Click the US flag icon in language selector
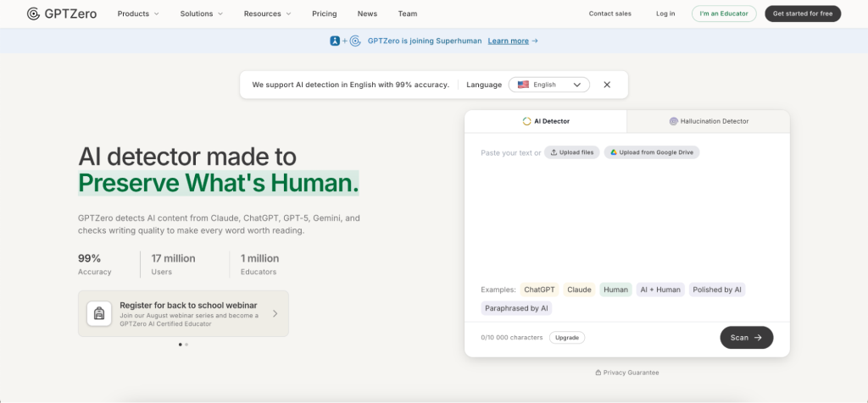This screenshot has height=403, width=868. 523,85
